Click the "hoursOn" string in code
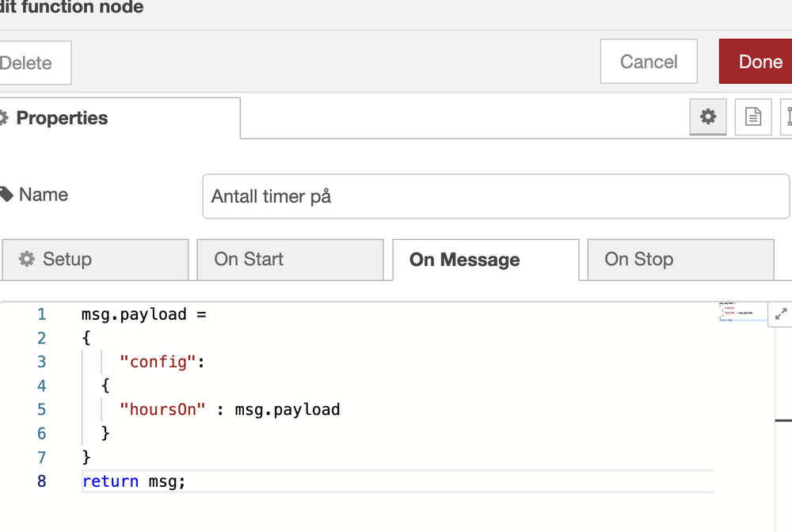 tap(163, 410)
